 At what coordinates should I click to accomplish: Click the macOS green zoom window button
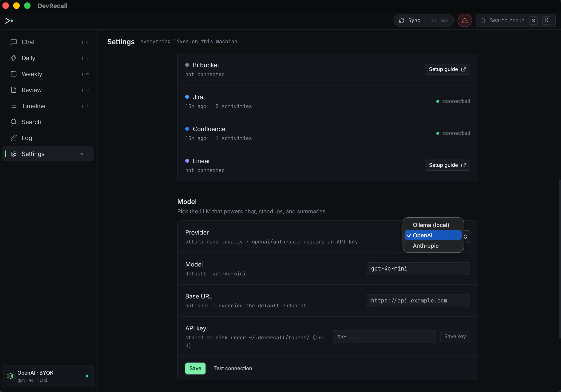[x=27, y=6]
